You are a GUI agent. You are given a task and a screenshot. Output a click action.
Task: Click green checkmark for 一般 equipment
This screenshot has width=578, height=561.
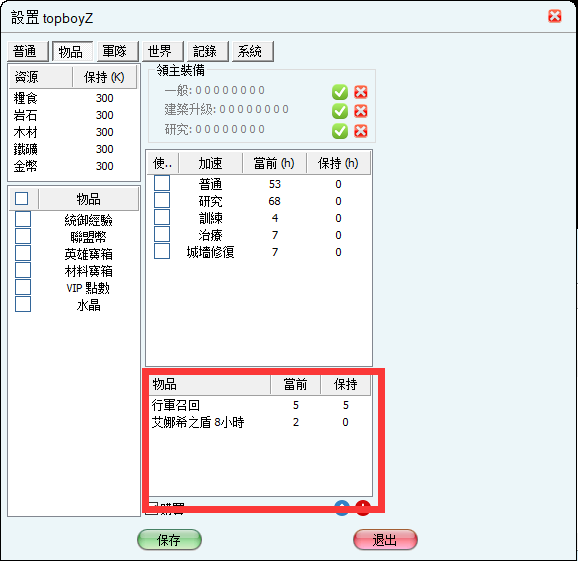340,92
